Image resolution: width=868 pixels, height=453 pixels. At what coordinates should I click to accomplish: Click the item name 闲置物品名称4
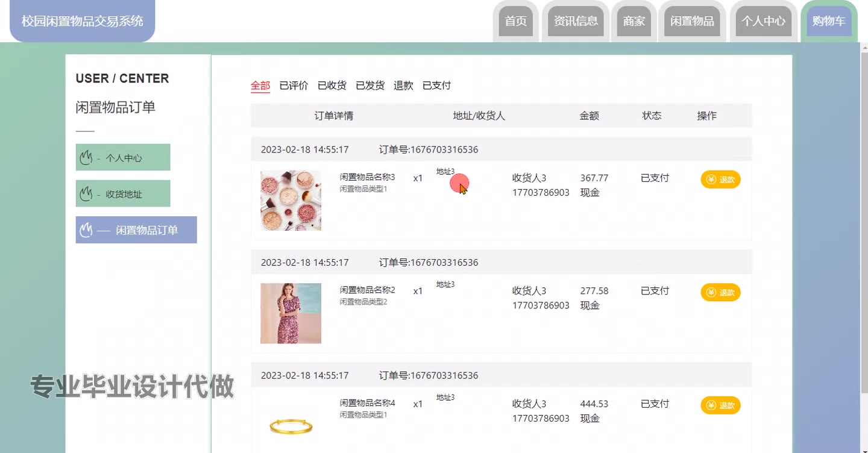coord(367,403)
